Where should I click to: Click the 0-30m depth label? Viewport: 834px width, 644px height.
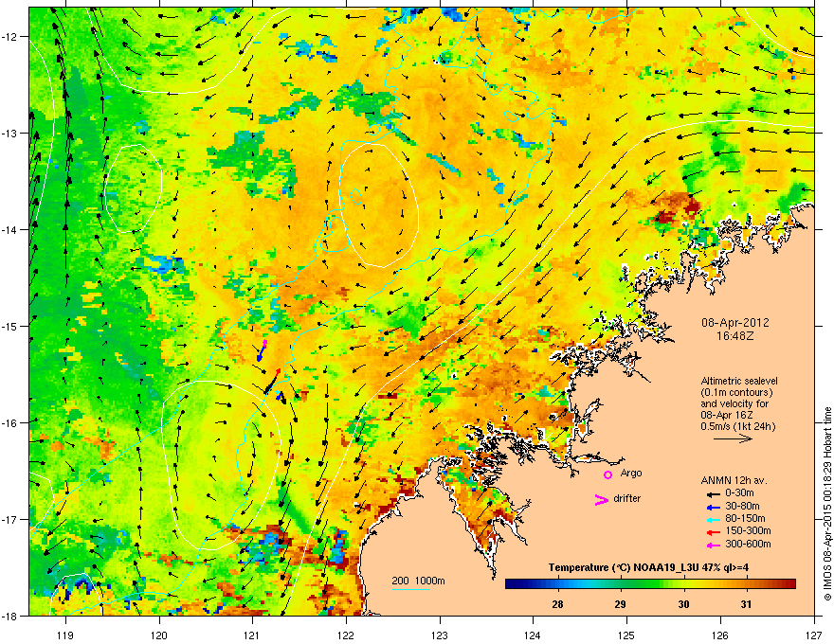click(739, 493)
